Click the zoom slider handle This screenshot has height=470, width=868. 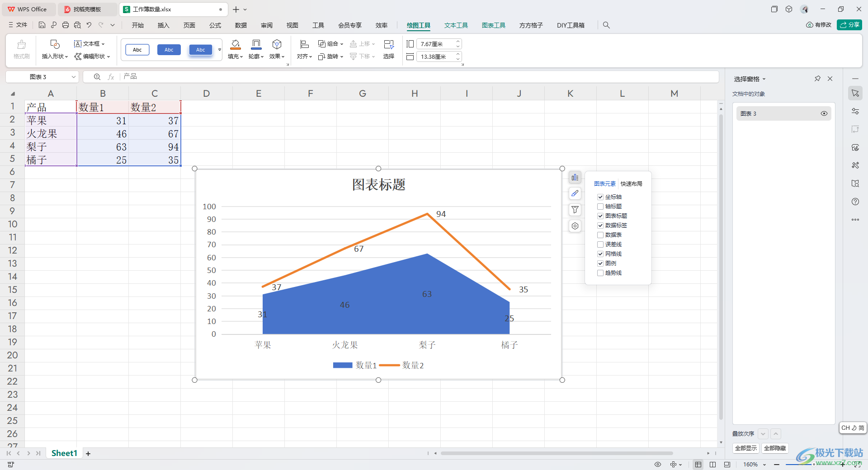point(814,464)
